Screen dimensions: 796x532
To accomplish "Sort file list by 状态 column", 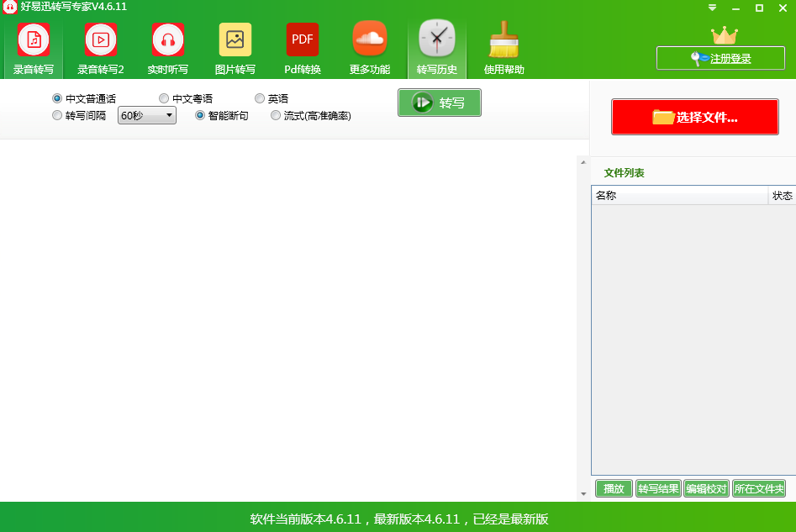I will click(783, 195).
